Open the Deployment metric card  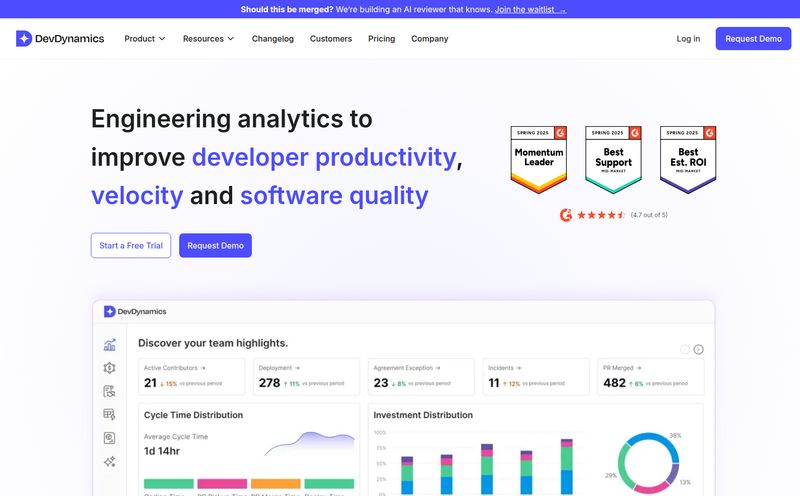306,377
